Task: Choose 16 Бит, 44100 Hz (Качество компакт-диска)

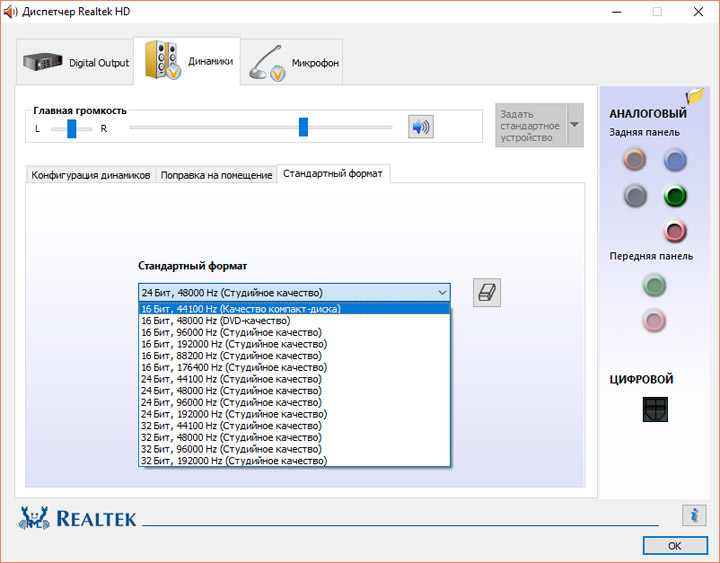Action: [x=294, y=309]
